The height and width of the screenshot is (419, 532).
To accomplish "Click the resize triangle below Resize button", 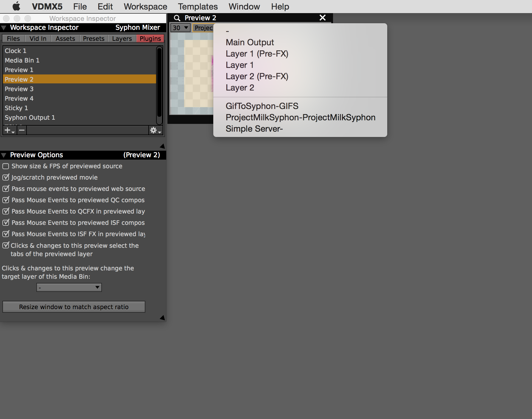I will 162,317.
